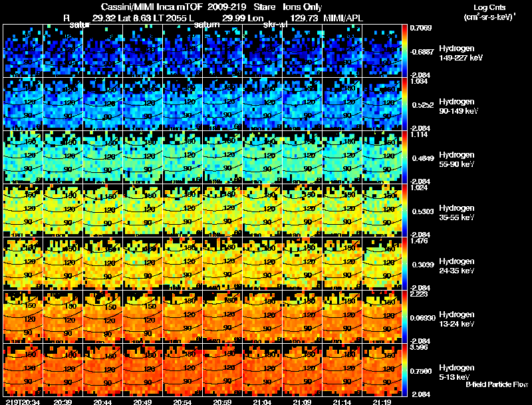Click the 'Stare' word in the title
This screenshot has width=532, height=405.
point(265,7)
